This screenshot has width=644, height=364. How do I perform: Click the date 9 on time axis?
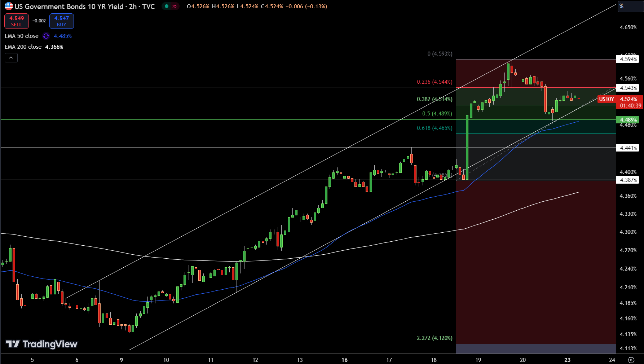click(122, 360)
